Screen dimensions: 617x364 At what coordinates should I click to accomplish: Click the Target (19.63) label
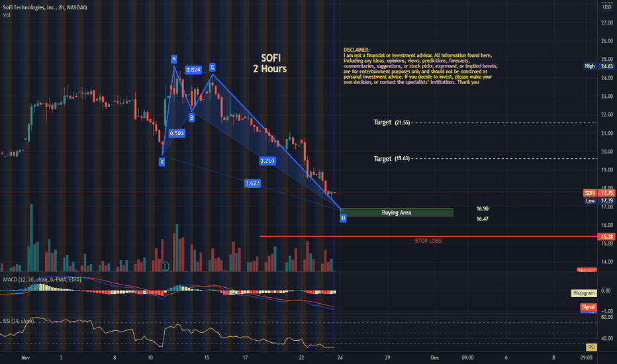point(391,159)
